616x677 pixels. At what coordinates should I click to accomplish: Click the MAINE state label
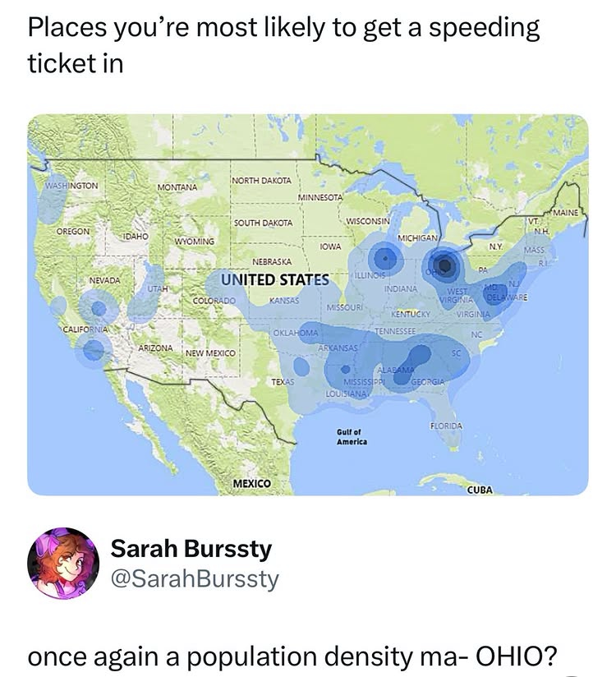566,214
